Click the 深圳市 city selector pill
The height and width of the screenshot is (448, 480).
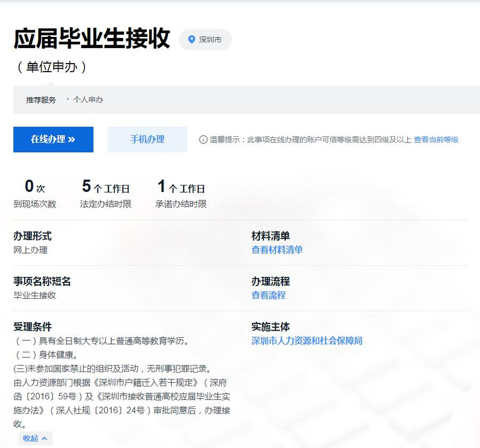click(x=205, y=40)
